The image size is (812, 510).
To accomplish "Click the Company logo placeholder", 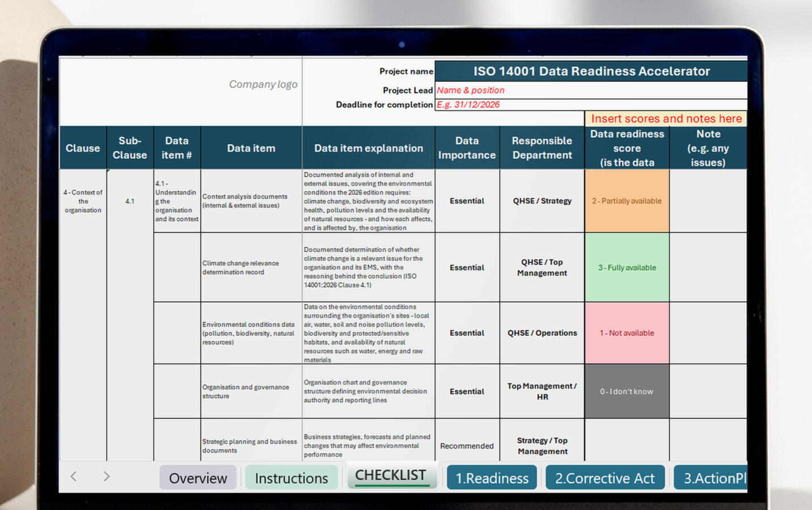I will 263,85.
